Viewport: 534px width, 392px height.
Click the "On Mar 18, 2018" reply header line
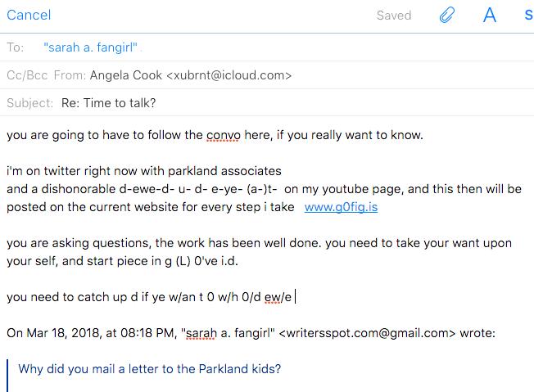pos(251,333)
